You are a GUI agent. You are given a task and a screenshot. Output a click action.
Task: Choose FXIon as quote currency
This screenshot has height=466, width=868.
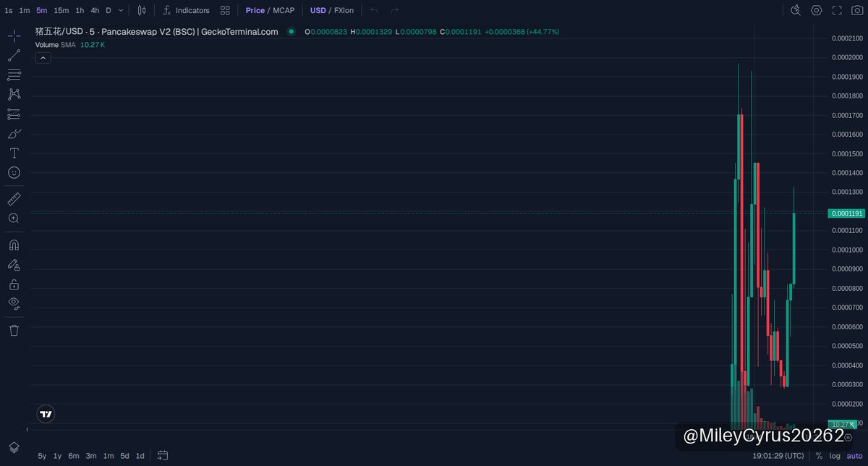(x=344, y=10)
